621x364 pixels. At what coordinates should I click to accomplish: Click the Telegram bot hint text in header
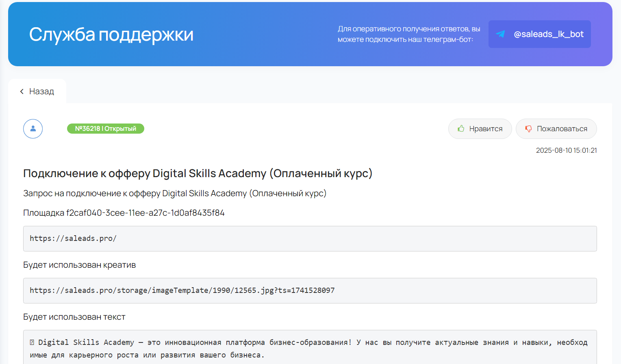[x=409, y=34]
